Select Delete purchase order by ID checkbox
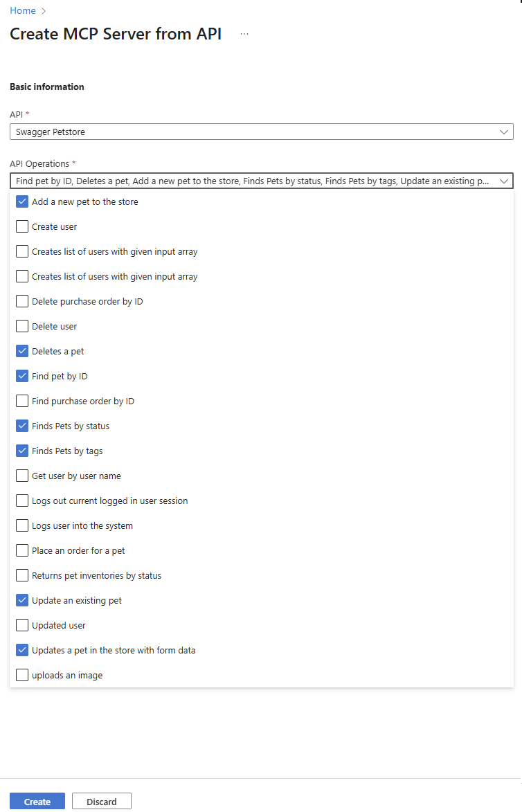Viewport: 522px width, 812px height. (x=21, y=301)
